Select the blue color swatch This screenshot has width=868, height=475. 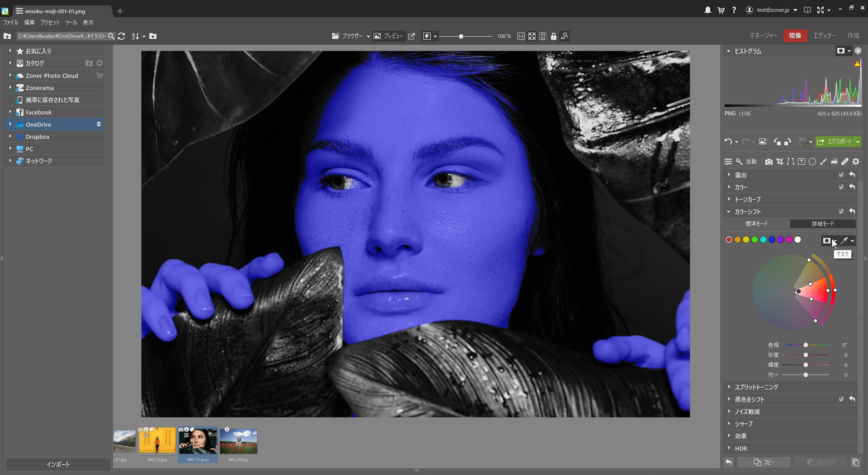(772, 240)
